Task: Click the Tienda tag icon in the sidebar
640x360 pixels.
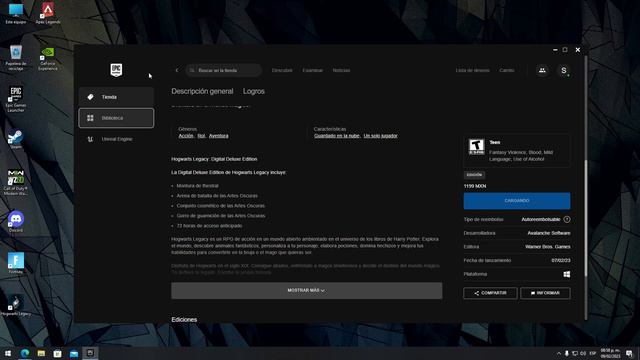Action: 90,97
